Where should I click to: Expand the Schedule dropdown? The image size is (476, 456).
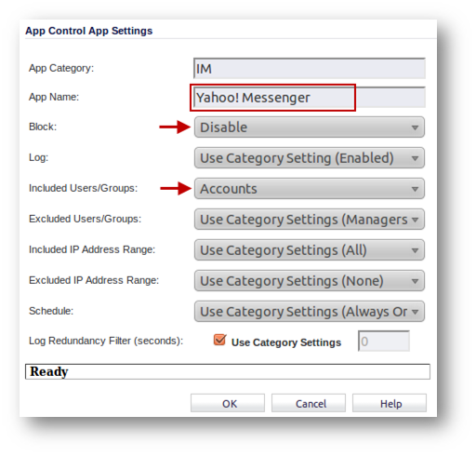[310, 312]
